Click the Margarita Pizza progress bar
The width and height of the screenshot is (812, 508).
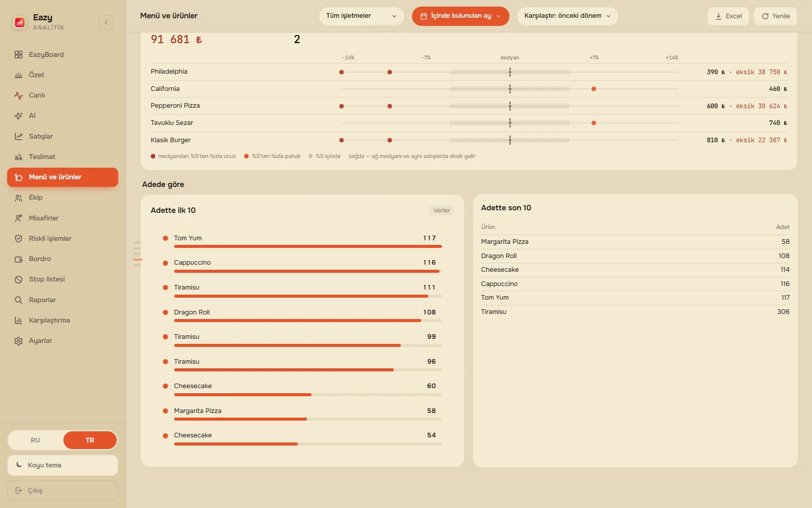tap(308, 419)
